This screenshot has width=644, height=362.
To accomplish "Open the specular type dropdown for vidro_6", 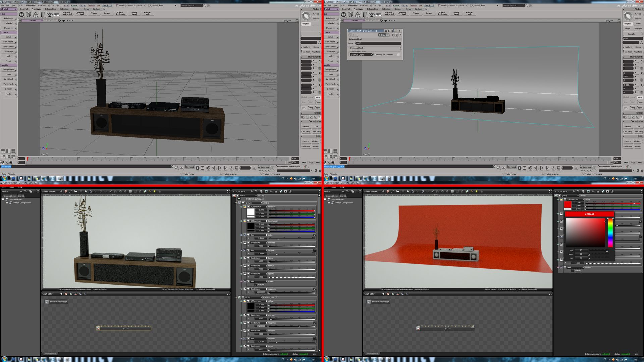I will pyautogui.click(x=253, y=203).
